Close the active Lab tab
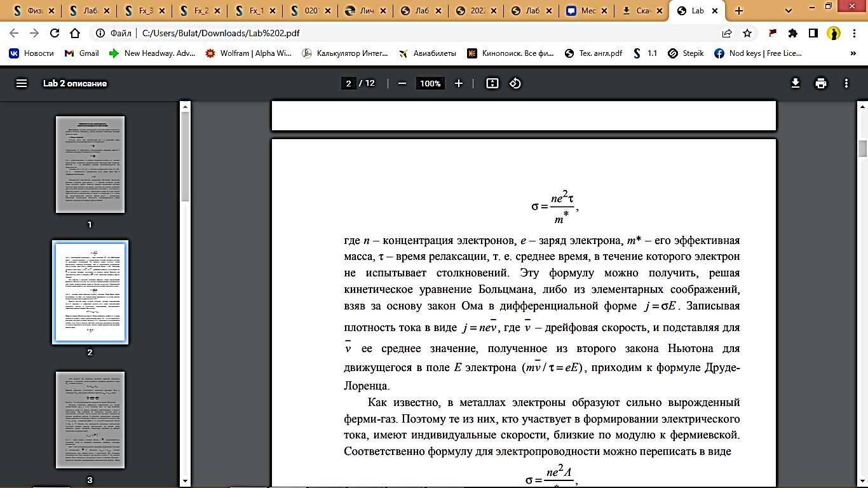Viewport: 868px width, 488px height. pyautogui.click(x=716, y=11)
